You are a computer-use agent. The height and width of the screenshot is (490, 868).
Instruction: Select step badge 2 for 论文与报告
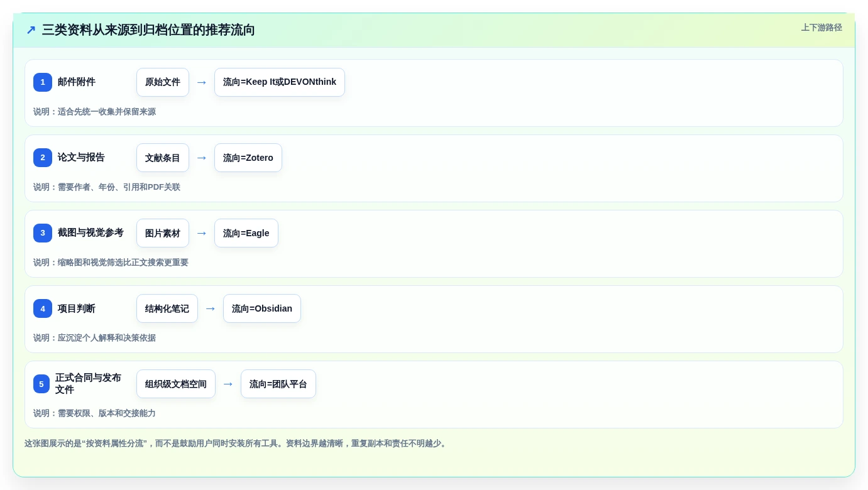(x=43, y=158)
